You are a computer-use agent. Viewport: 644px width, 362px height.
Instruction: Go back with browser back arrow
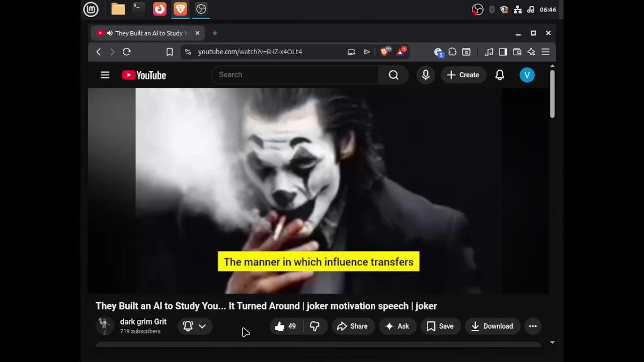tap(99, 52)
